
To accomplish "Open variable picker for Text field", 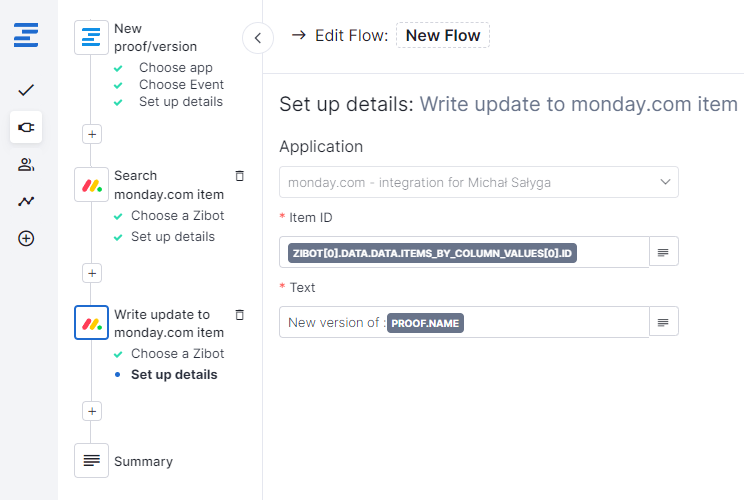I will pyautogui.click(x=664, y=322).
